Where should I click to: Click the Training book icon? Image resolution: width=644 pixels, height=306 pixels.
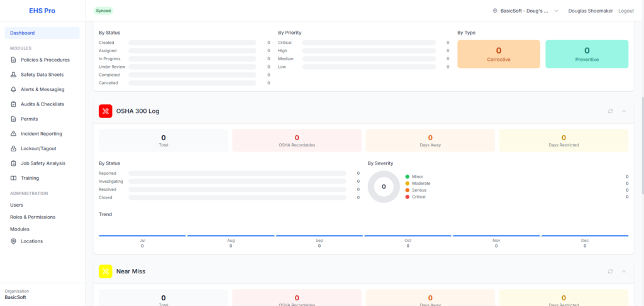point(14,178)
